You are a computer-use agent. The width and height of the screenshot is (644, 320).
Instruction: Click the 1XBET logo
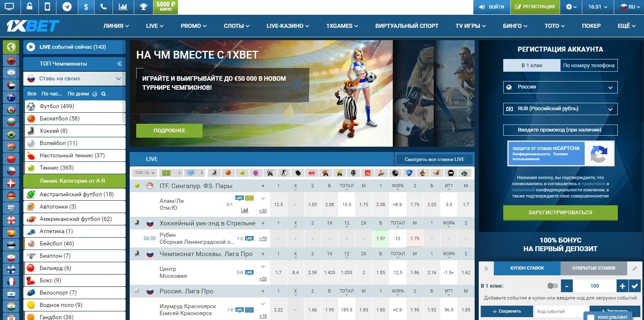[x=33, y=26]
